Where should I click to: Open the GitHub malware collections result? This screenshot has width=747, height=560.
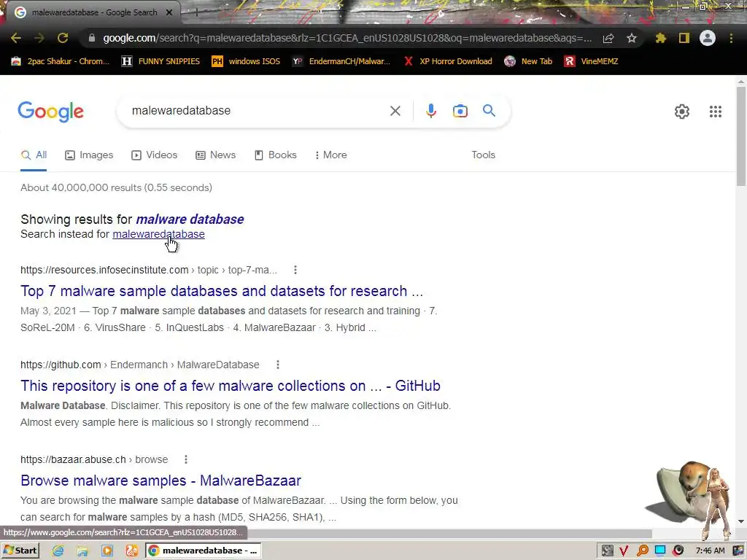click(x=230, y=385)
